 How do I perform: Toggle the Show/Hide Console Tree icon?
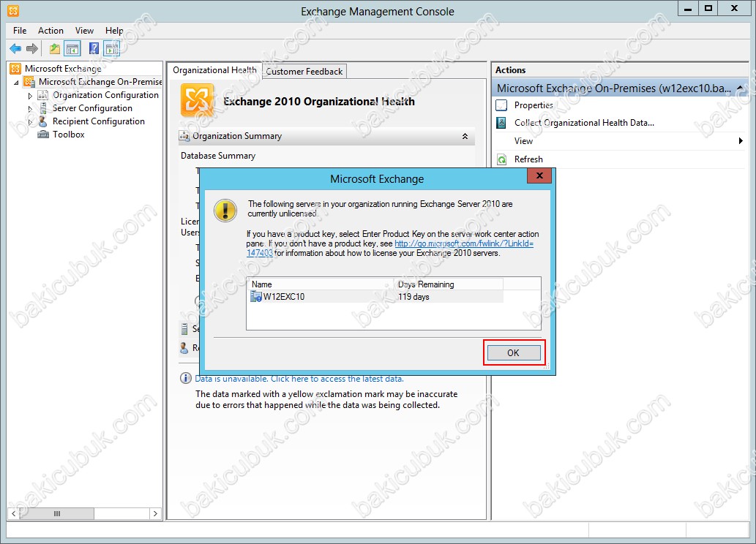pos(72,49)
